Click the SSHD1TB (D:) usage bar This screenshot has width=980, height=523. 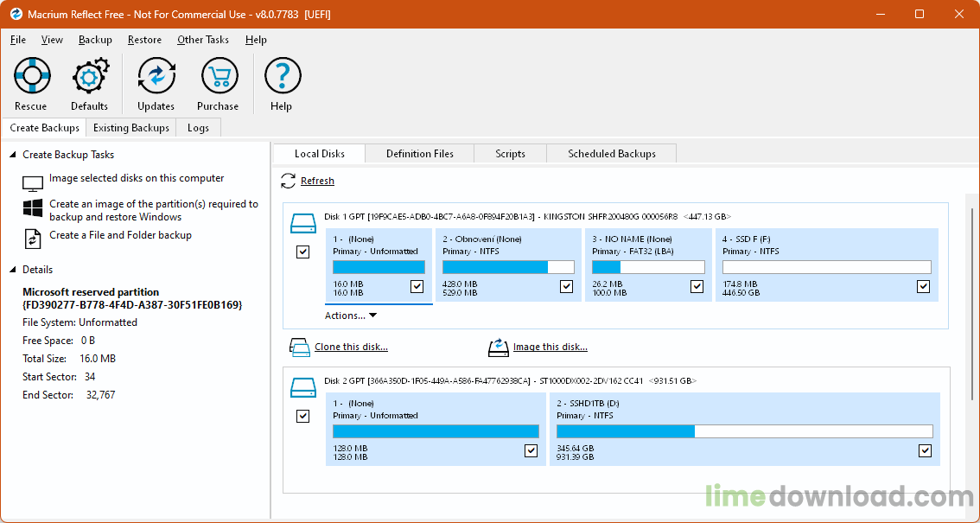[744, 431]
